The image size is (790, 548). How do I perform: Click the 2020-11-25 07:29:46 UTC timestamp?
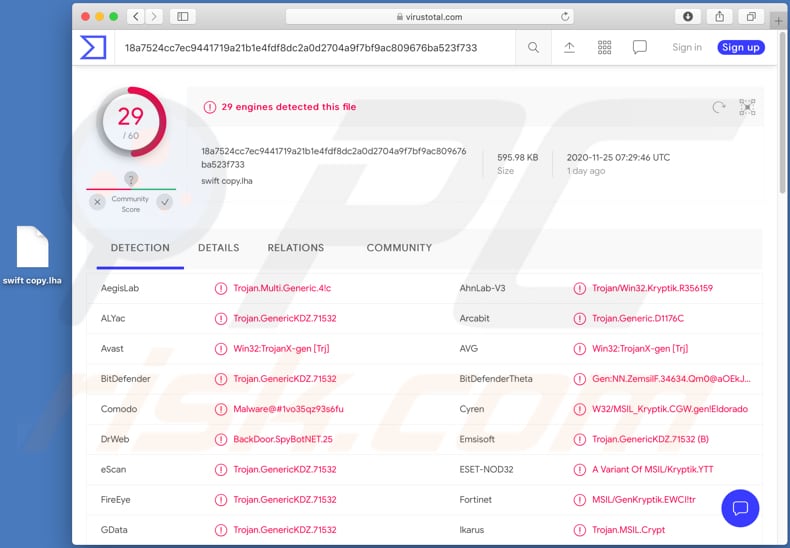tap(618, 158)
